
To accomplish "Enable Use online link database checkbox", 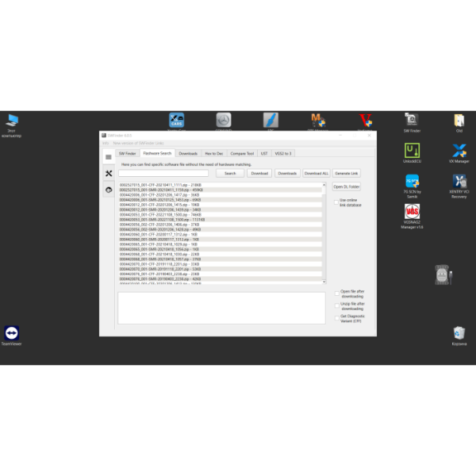I will click(335, 202).
